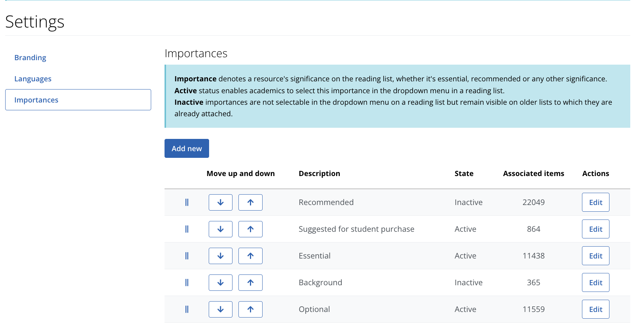This screenshot has width=644, height=335.
Task: Edit the Optional importance
Action: click(x=595, y=309)
